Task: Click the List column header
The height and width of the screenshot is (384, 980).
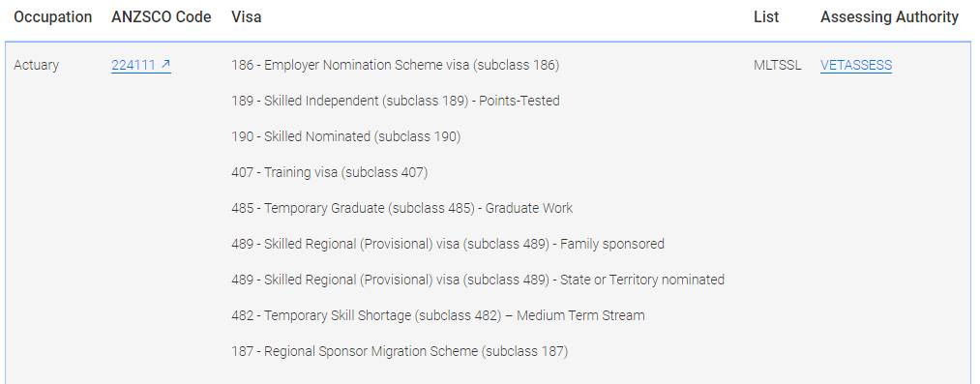Action: click(766, 17)
